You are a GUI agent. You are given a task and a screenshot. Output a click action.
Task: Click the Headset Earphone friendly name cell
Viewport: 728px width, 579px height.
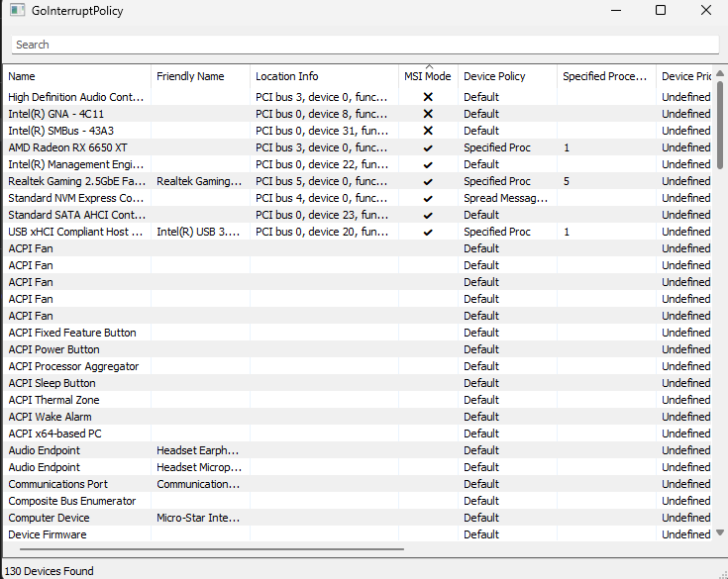coord(200,450)
